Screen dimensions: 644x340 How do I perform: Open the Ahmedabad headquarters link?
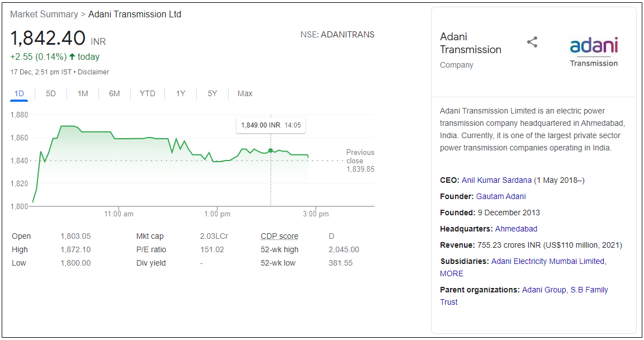point(517,229)
